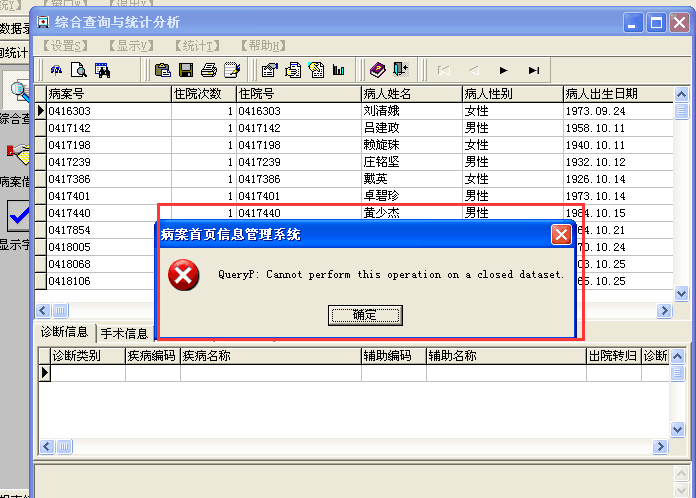This screenshot has width=696, height=498.
Task: Switch to the 手术信息 tab
Action: [124, 333]
